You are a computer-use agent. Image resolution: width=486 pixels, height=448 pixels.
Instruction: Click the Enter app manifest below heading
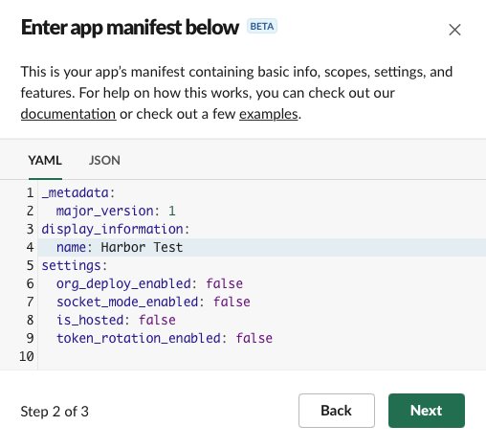[x=130, y=28]
